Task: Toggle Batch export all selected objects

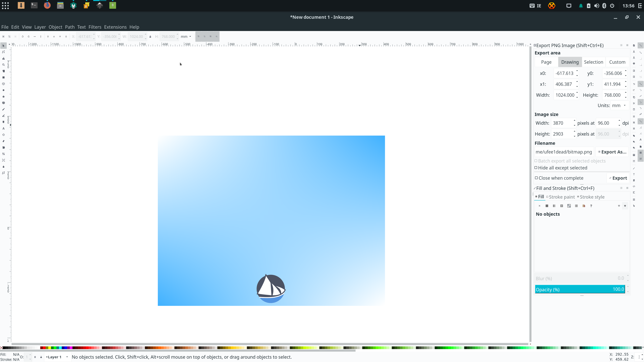Action: coord(570,161)
